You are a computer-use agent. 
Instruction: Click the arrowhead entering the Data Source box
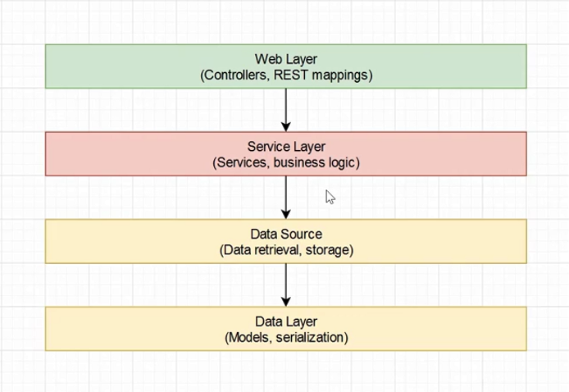point(286,214)
